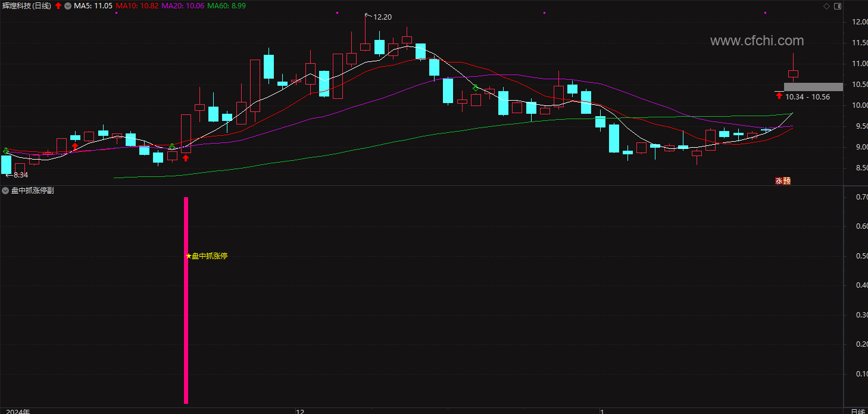This screenshot has height=414, width=868.
Task: Click the 日线 period button at bottom right
Action: (858, 411)
